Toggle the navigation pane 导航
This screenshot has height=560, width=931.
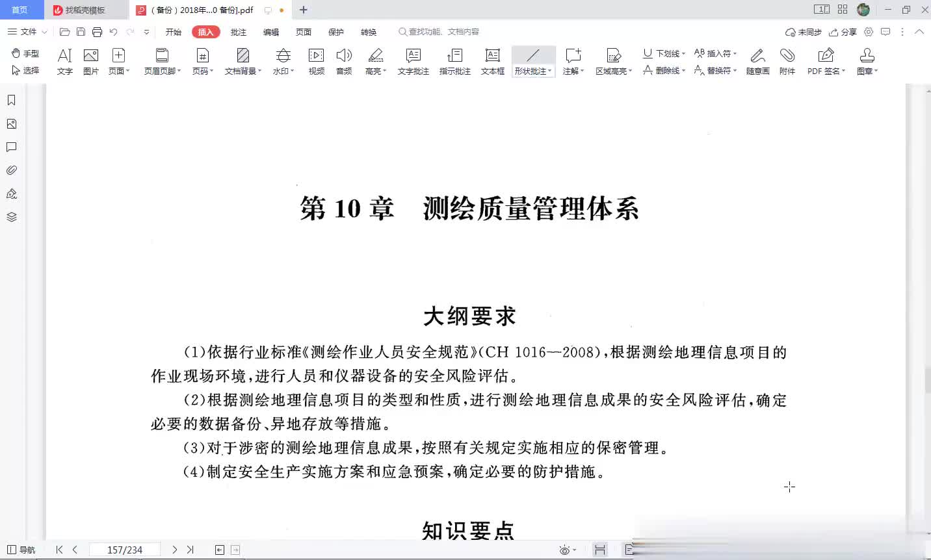[x=21, y=550]
